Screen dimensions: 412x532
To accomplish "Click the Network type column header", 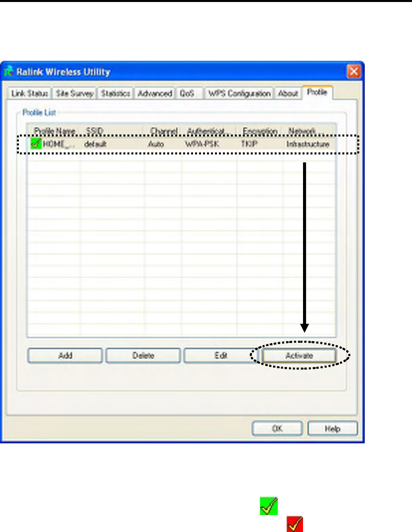I will [309, 131].
